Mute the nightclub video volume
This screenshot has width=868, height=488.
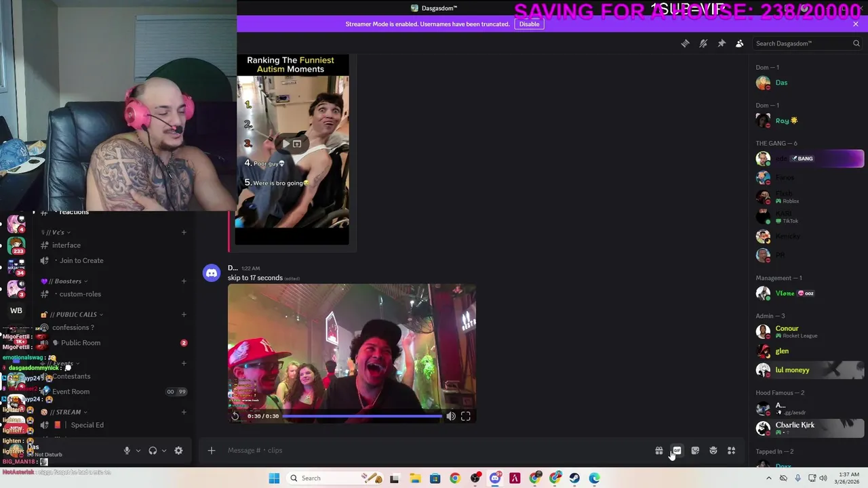click(x=451, y=416)
